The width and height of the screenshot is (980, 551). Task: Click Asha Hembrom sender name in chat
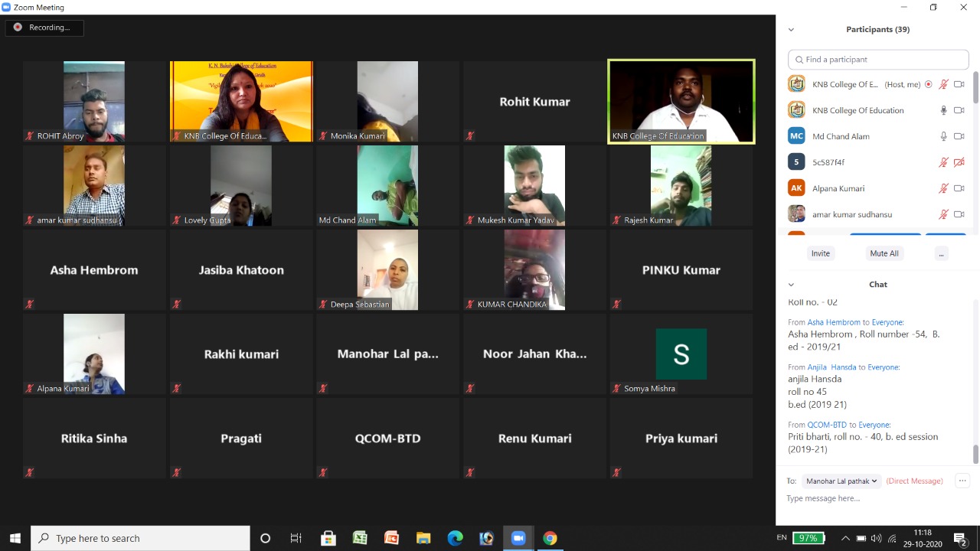(x=834, y=322)
